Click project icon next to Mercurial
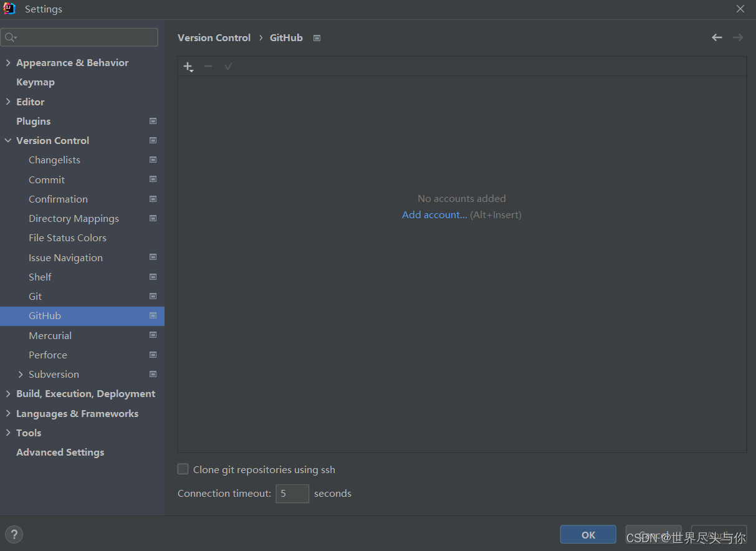 (x=153, y=335)
